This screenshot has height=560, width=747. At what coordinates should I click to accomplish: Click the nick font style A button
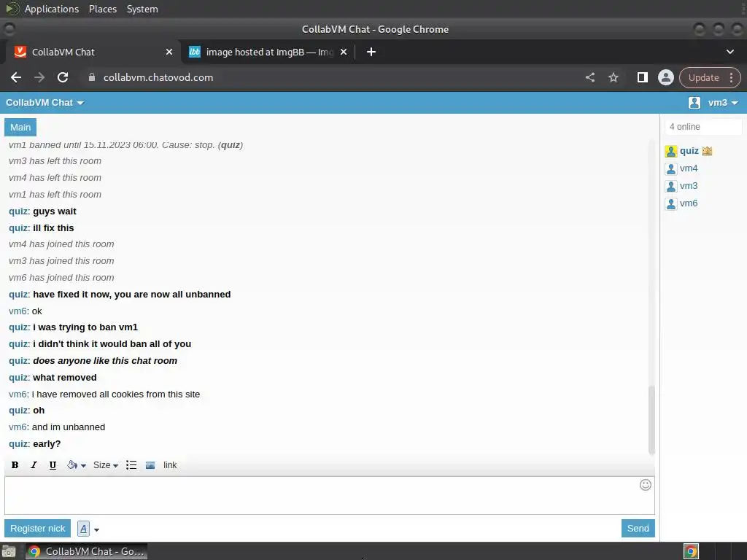83,529
